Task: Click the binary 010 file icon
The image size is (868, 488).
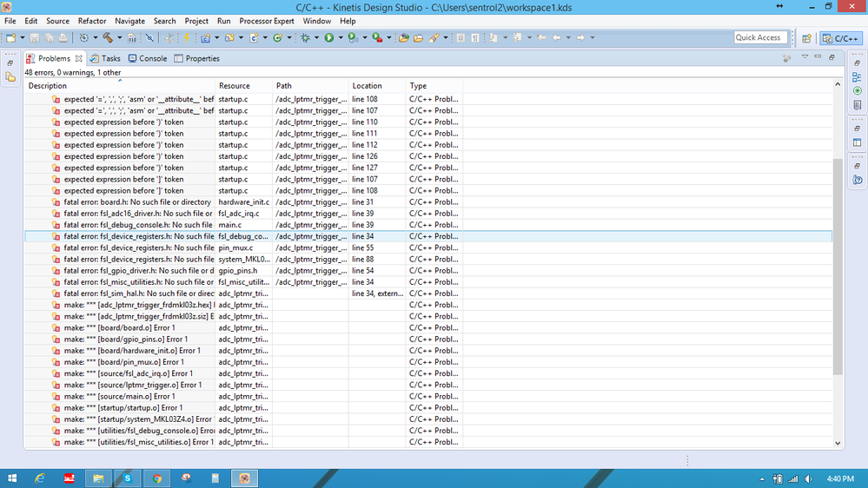Action: pos(132,37)
